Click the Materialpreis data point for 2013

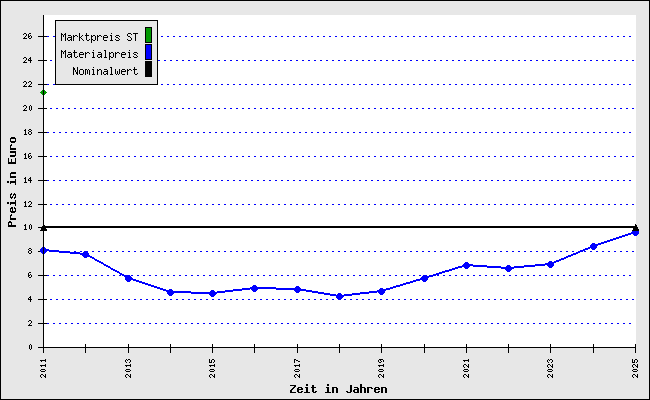click(x=129, y=278)
